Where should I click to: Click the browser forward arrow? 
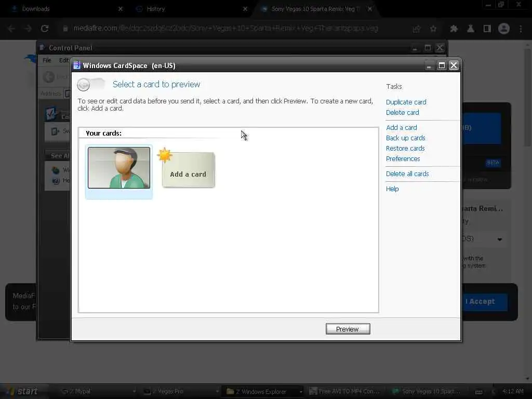coord(28,29)
